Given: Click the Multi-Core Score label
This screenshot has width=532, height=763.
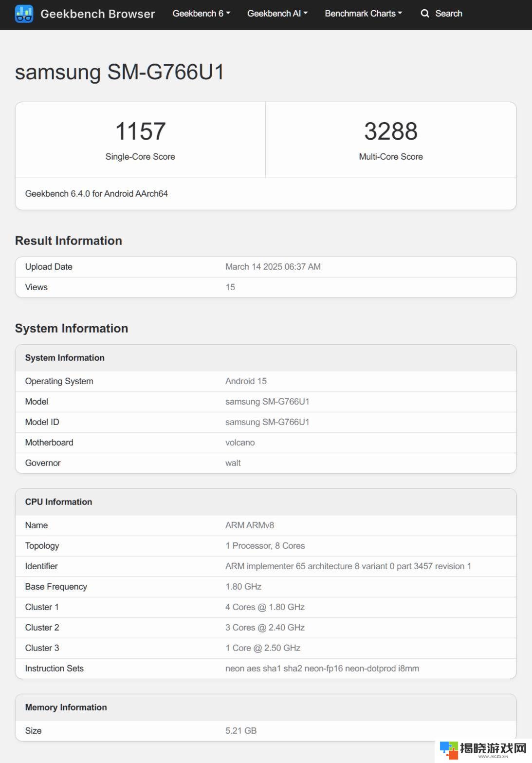Looking at the screenshot, I should pyautogui.click(x=391, y=157).
